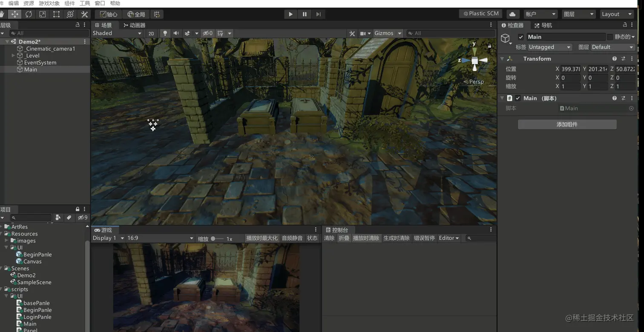Image resolution: width=644 pixels, height=332 pixels.
Task: Toggle the Main object active checkbox
Action: click(x=521, y=37)
